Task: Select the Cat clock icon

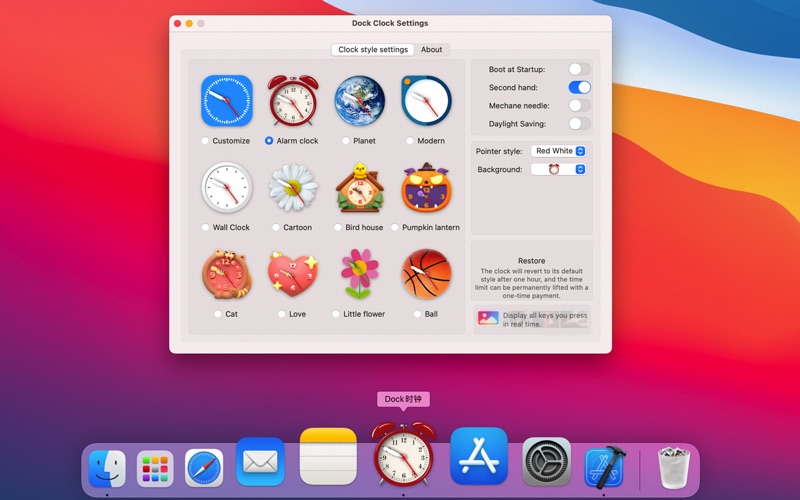Action: coord(226,274)
